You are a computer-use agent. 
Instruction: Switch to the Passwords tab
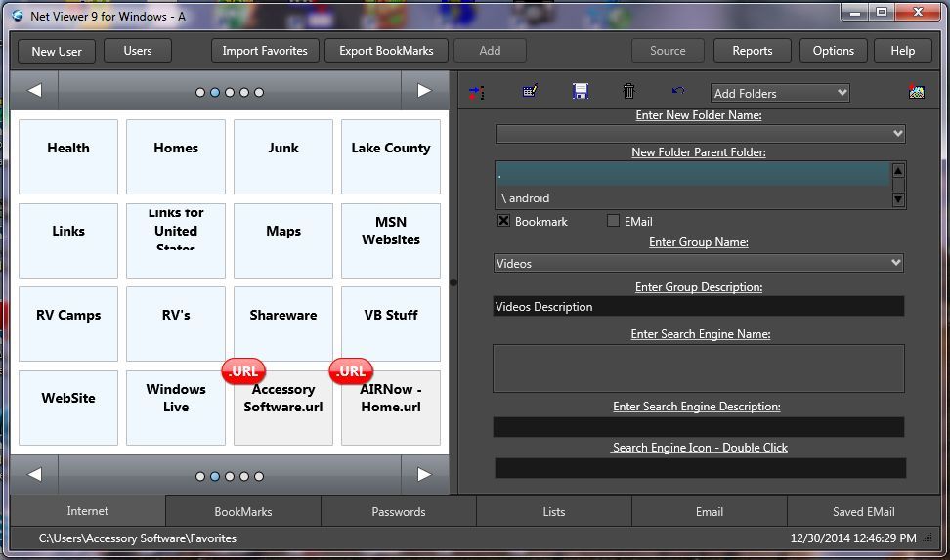point(398,511)
